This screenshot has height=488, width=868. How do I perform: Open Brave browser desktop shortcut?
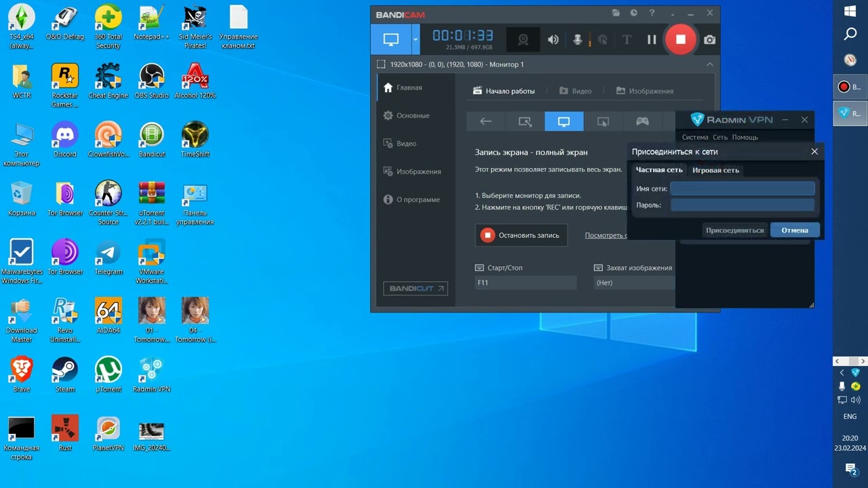[x=22, y=375]
